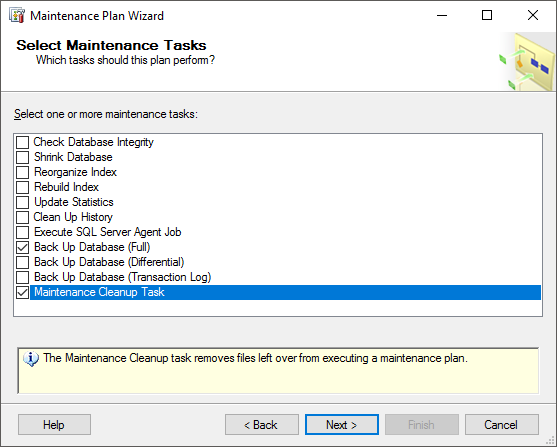Viewport: 557px width, 447px height.
Task: Click the Next button
Action: tap(342, 425)
